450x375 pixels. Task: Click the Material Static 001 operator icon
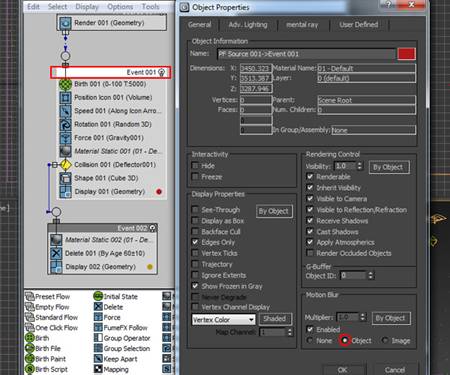pyautogui.click(x=65, y=151)
